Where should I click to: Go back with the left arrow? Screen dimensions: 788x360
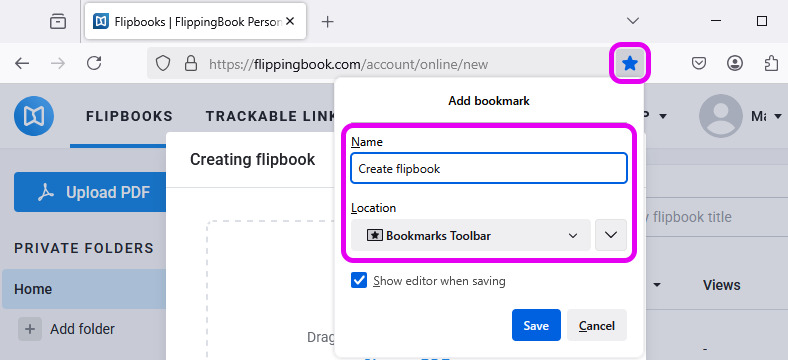point(22,63)
